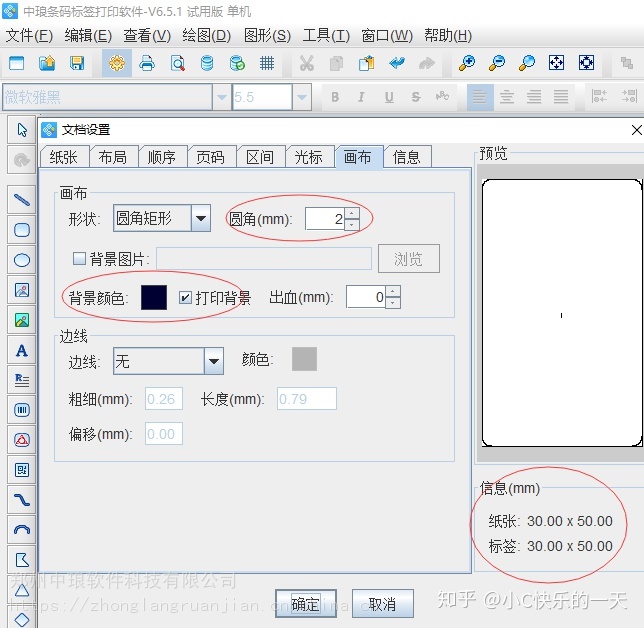Uncheck the 打印背景 checkbox
Image resolution: width=644 pixels, height=628 pixels.
point(185,297)
